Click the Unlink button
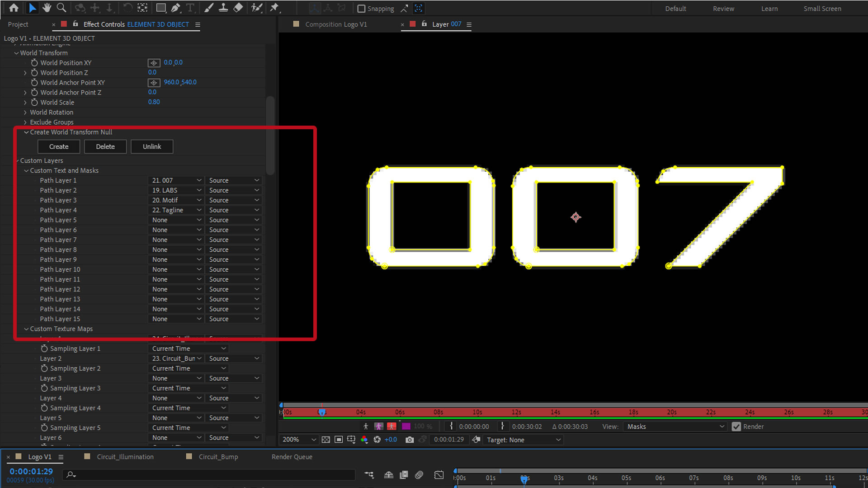868x488 pixels. point(152,146)
